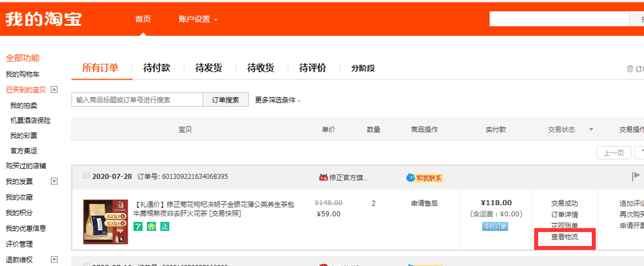Click the order flag marker icon
Viewport: 644px width, 266px height.
636,176
